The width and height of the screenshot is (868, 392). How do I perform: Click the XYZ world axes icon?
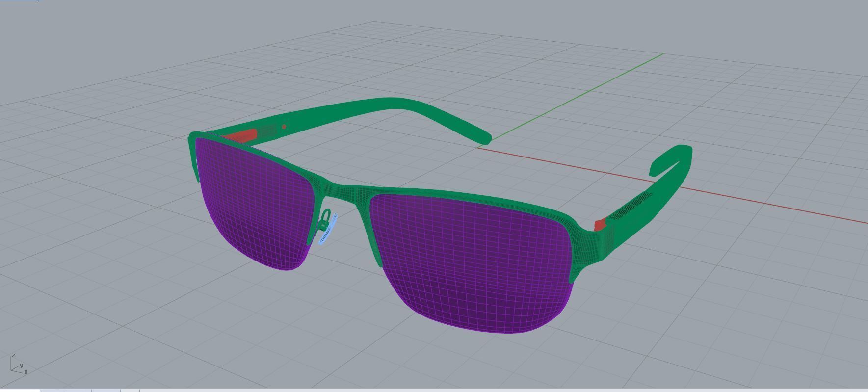click(19, 364)
